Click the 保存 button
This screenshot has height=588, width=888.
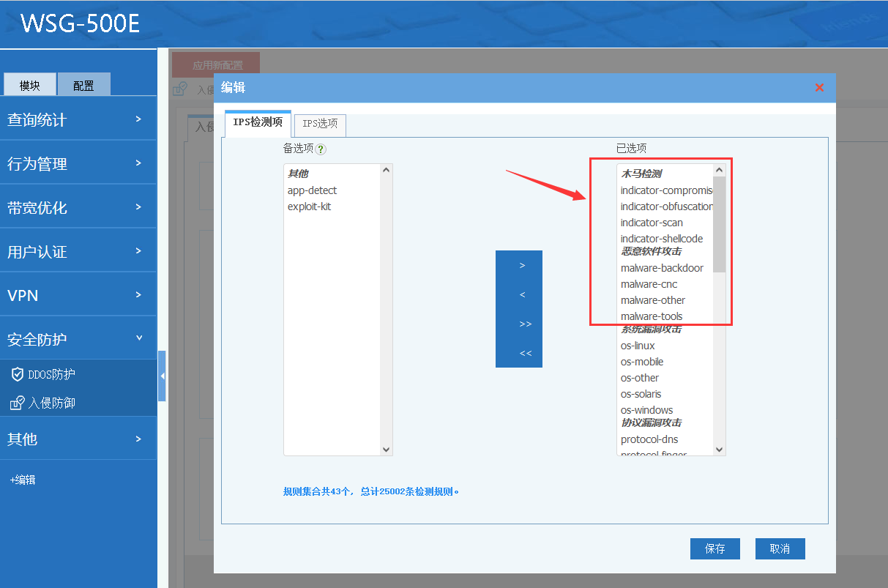tap(714, 548)
